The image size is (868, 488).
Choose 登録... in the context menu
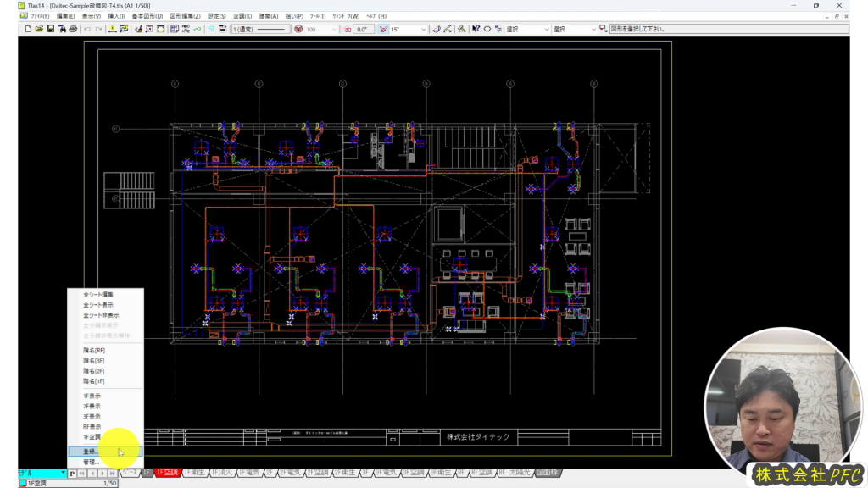(x=90, y=452)
